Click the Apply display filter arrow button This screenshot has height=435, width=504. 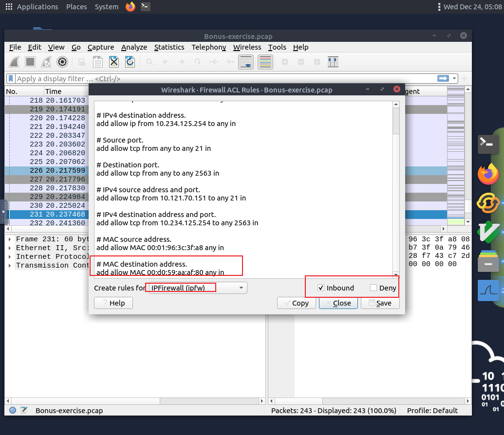pos(443,78)
